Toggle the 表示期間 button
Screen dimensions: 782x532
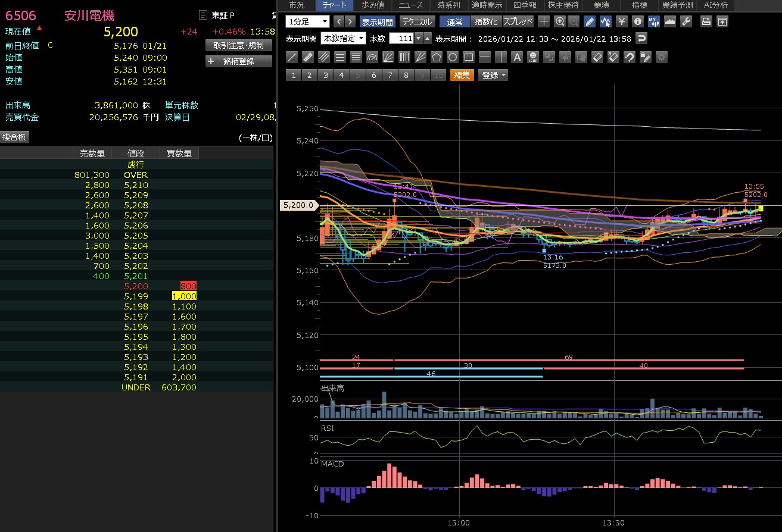point(377,22)
